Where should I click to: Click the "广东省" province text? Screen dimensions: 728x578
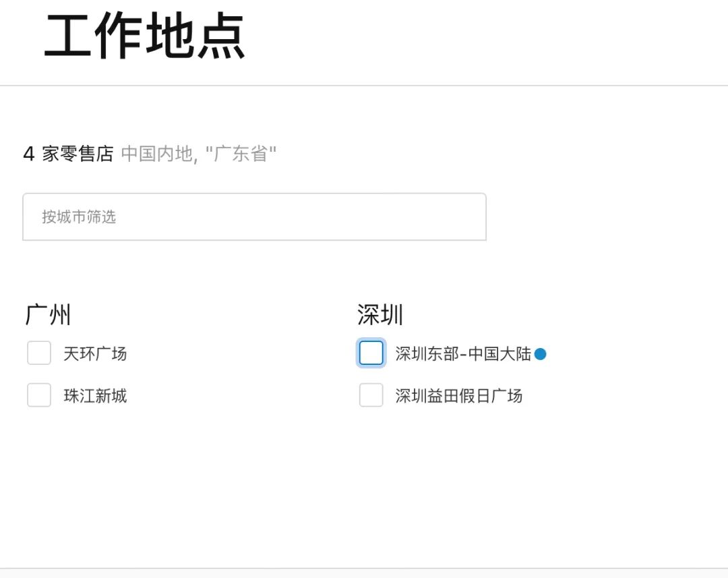[241, 154]
